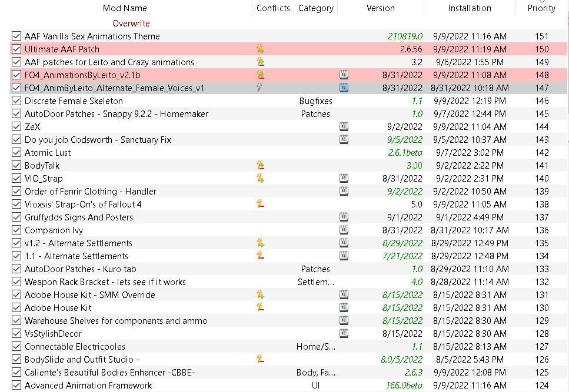The width and height of the screenshot is (569, 392).
Task: Click conflict icon for Ultimate AAF Patch
Action: click(260, 49)
